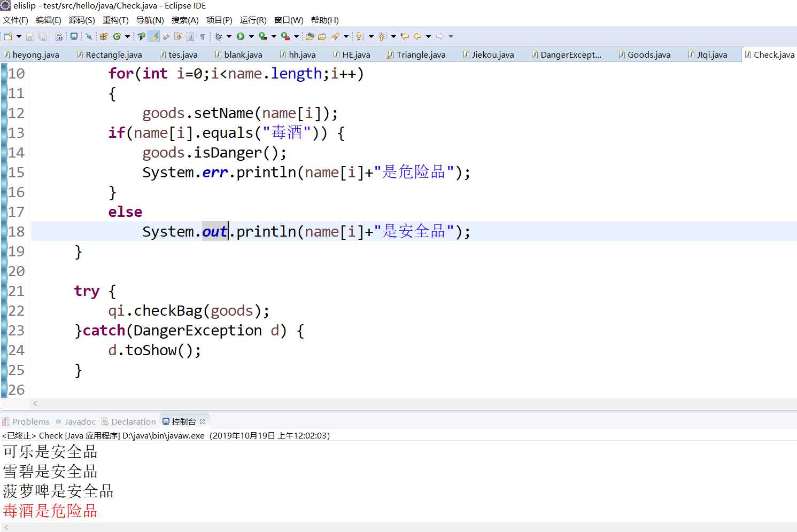Toggle Block Selection Mode icon
This screenshot has height=532, width=797.
click(x=190, y=36)
